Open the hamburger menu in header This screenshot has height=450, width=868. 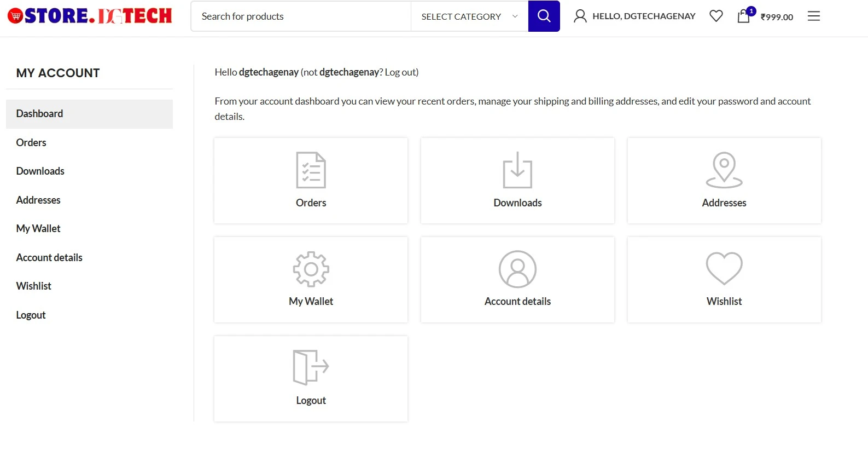point(813,16)
